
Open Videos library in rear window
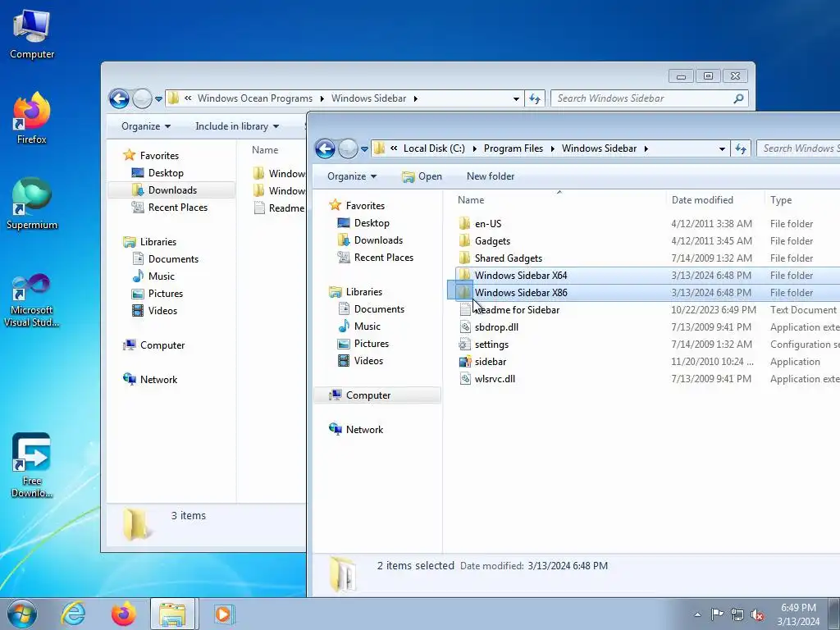(162, 311)
